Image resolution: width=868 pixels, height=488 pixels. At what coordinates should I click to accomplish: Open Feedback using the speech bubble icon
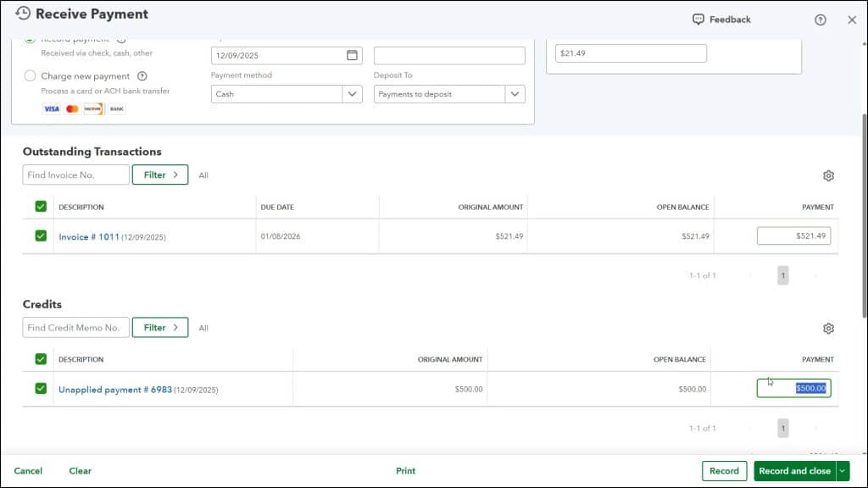(697, 19)
